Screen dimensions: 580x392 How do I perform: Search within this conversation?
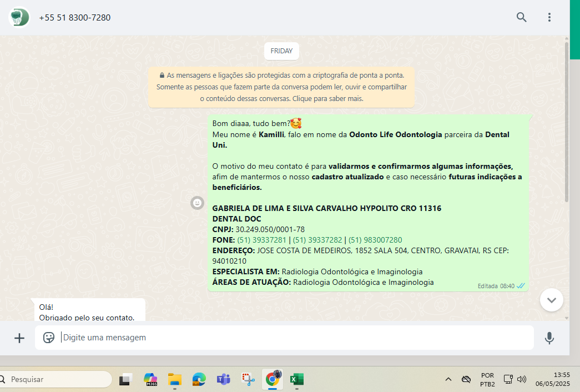(x=521, y=17)
